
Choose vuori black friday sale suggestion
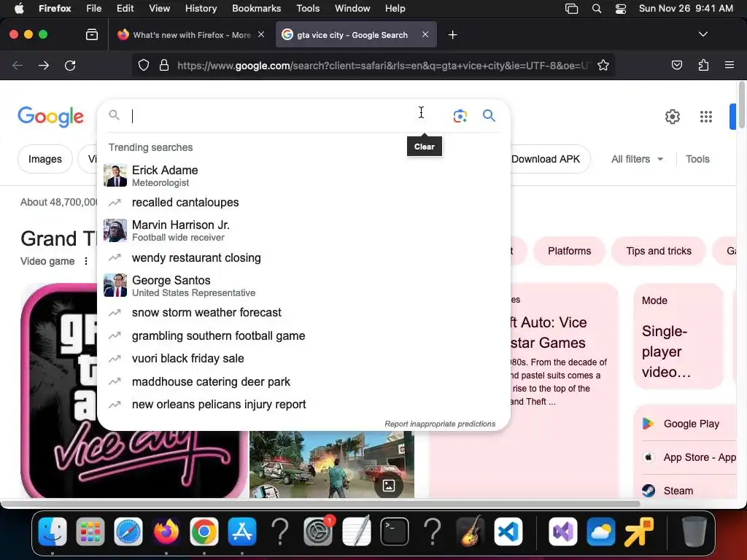coord(303,358)
